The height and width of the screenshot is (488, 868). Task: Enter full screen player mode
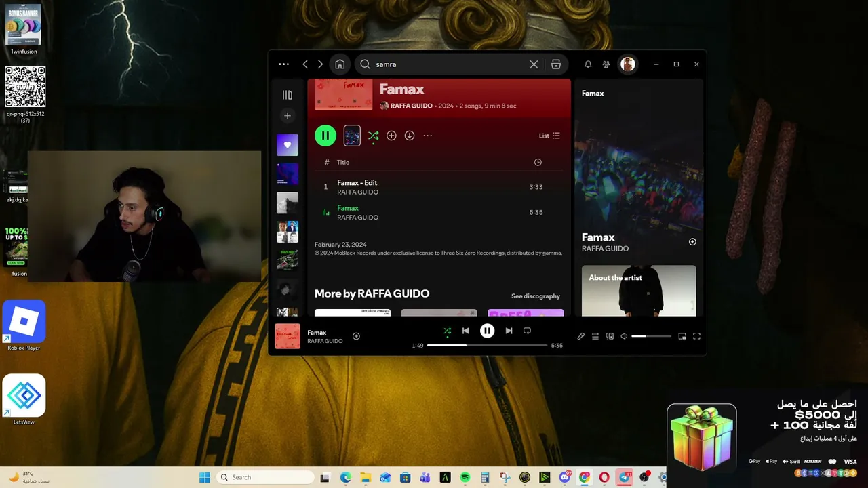tap(696, 336)
